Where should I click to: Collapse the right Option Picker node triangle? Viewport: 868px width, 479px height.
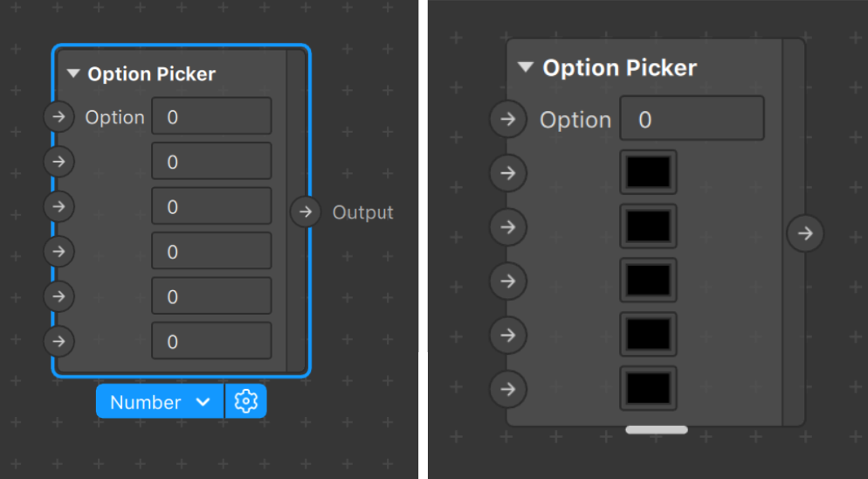click(526, 67)
